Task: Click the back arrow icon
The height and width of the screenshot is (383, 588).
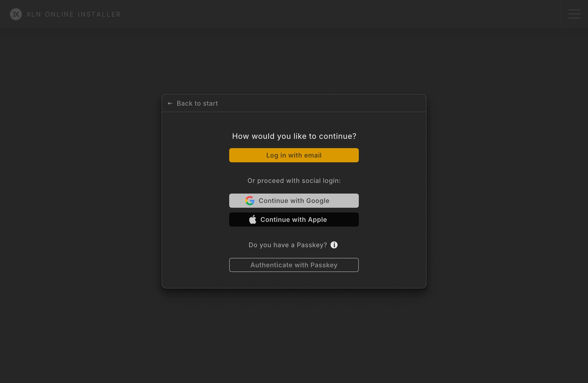Action: point(170,104)
